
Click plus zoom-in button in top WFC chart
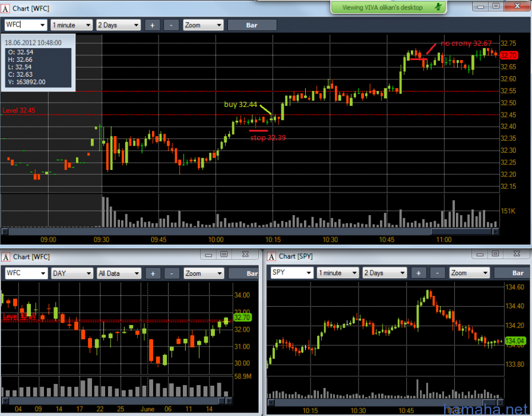point(153,25)
